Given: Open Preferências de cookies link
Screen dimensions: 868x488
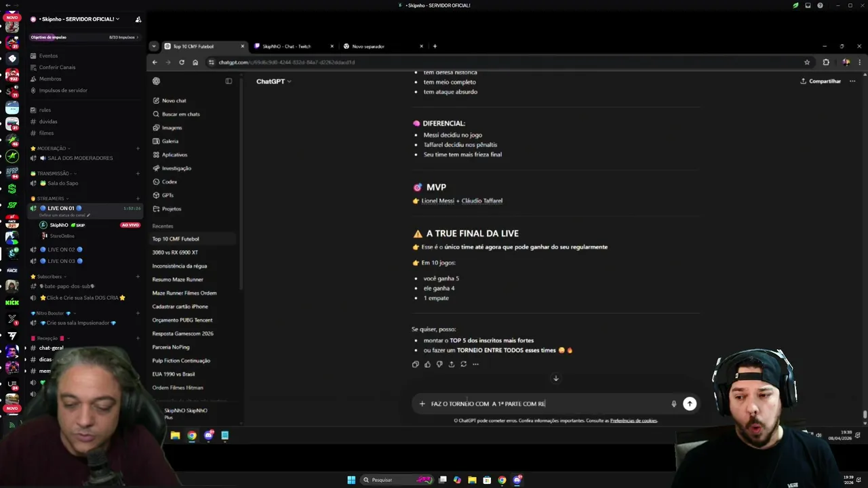Looking at the screenshot, I should coord(633,421).
